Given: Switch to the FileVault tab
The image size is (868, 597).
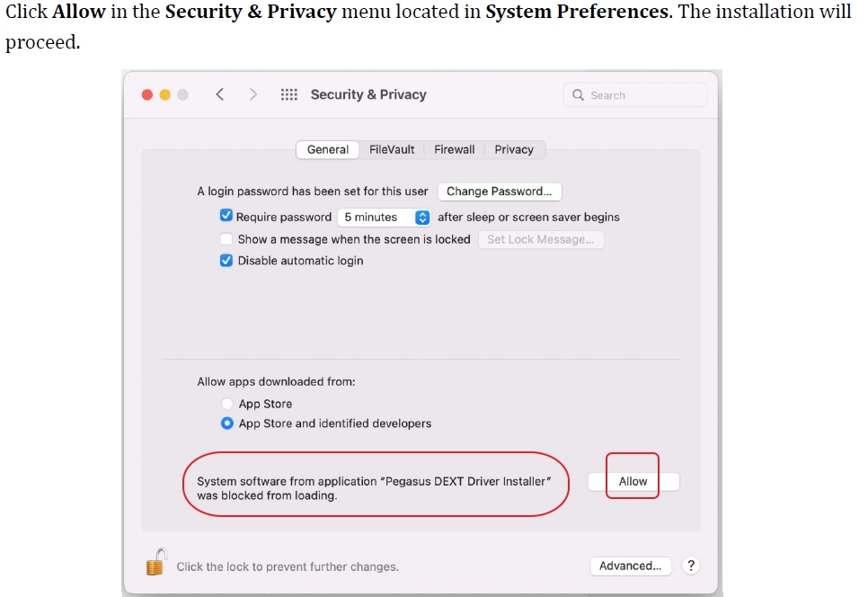Looking at the screenshot, I should point(392,149).
